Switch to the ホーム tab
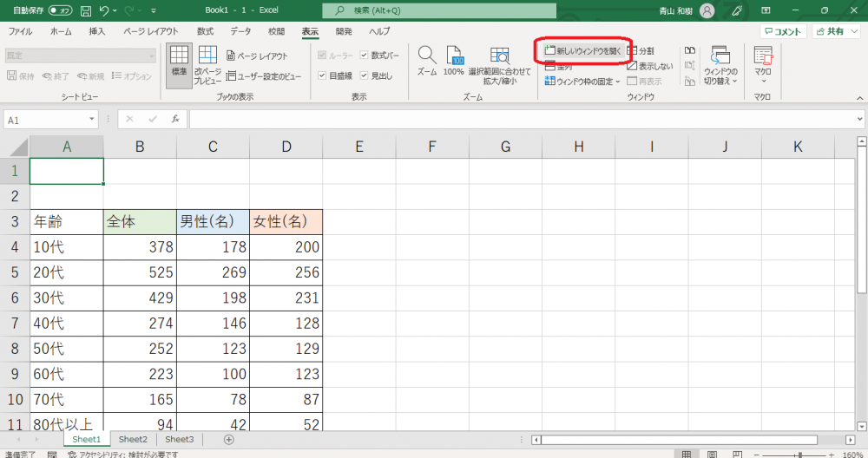868x458 pixels. pos(61,31)
